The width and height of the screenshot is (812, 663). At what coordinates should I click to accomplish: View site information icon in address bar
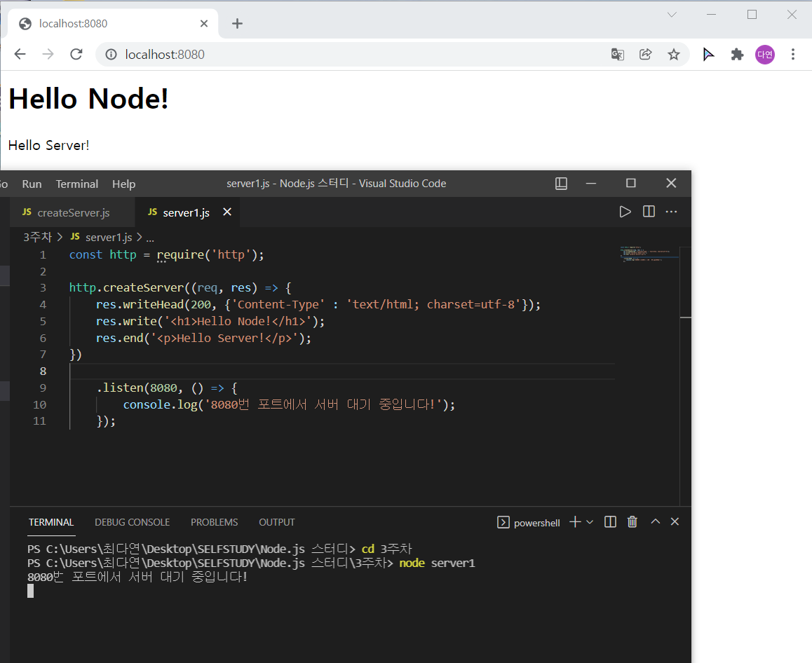pyautogui.click(x=111, y=55)
